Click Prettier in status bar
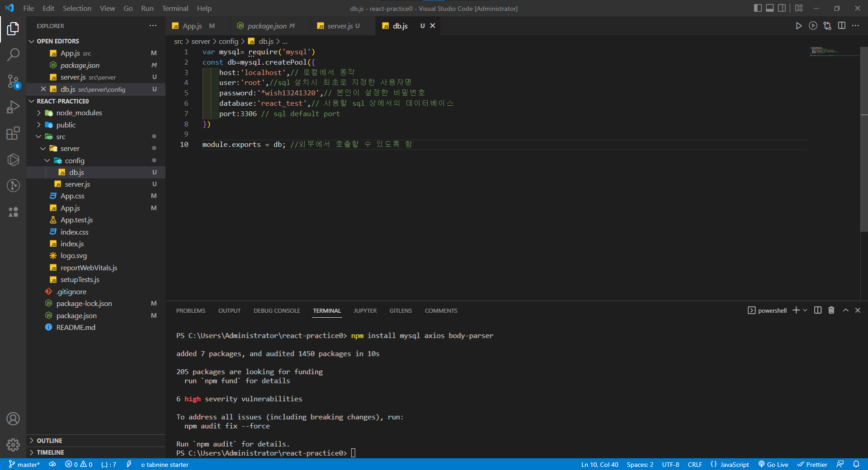This screenshot has width=868, height=470. pyautogui.click(x=812, y=464)
